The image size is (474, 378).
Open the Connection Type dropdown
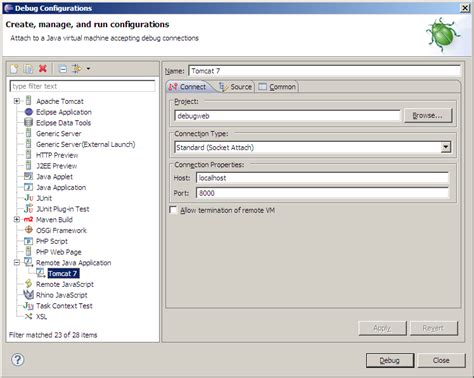(x=446, y=147)
